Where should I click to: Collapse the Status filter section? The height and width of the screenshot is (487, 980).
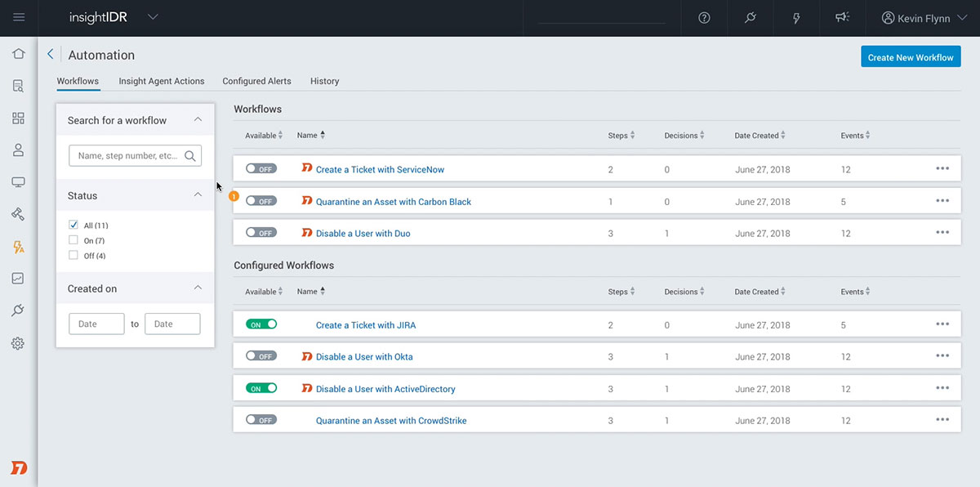[x=198, y=195]
